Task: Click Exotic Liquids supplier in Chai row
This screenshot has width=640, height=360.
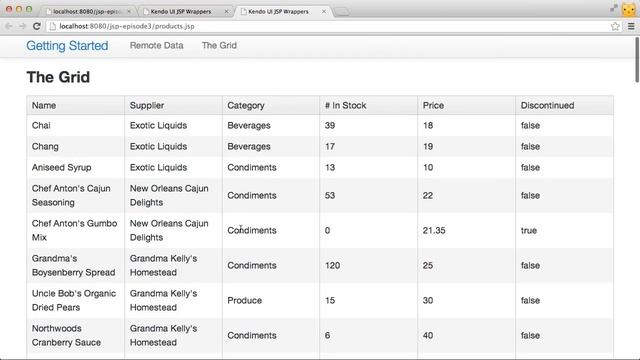Action: click(x=173, y=125)
